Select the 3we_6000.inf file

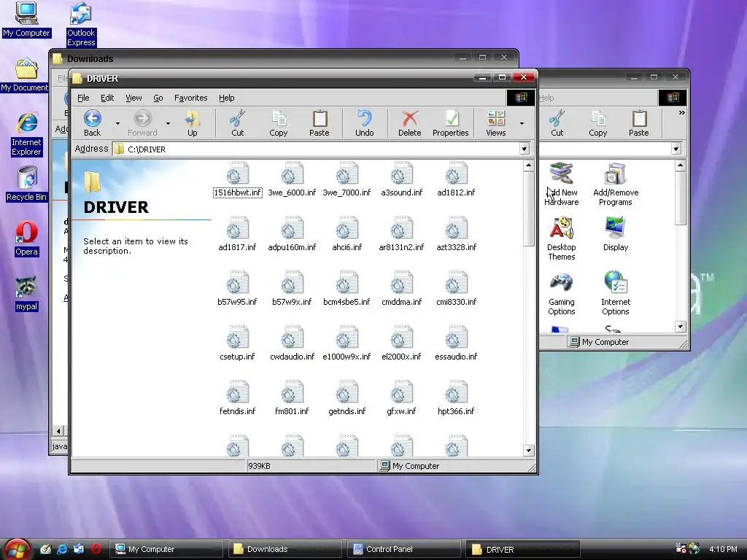(292, 180)
